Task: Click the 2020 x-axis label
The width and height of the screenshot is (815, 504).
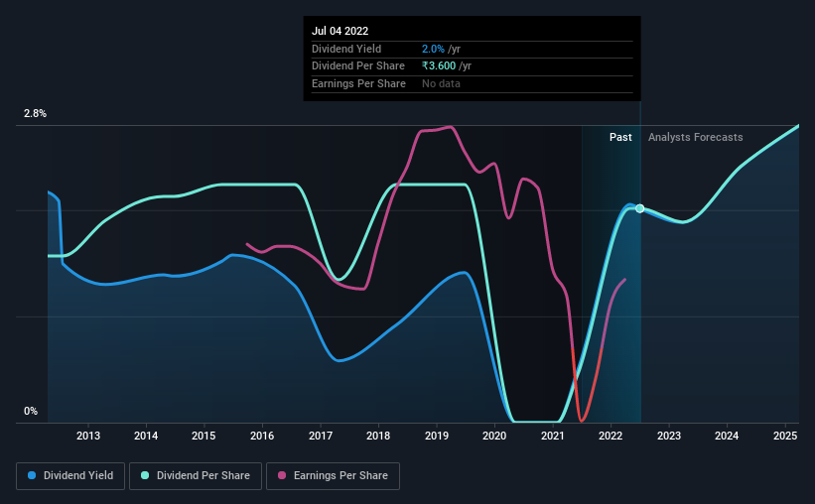Action: [494, 436]
